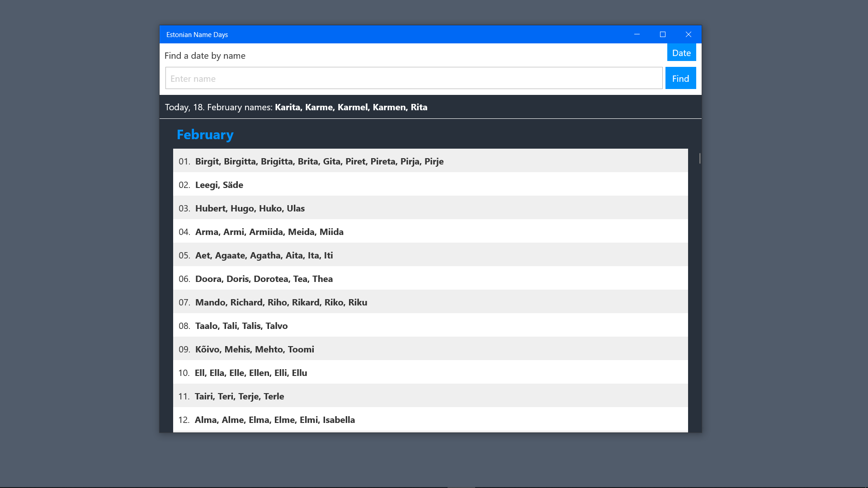Minimize the Estonian Name Days window
The image size is (868, 488).
[x=637, y=34]
